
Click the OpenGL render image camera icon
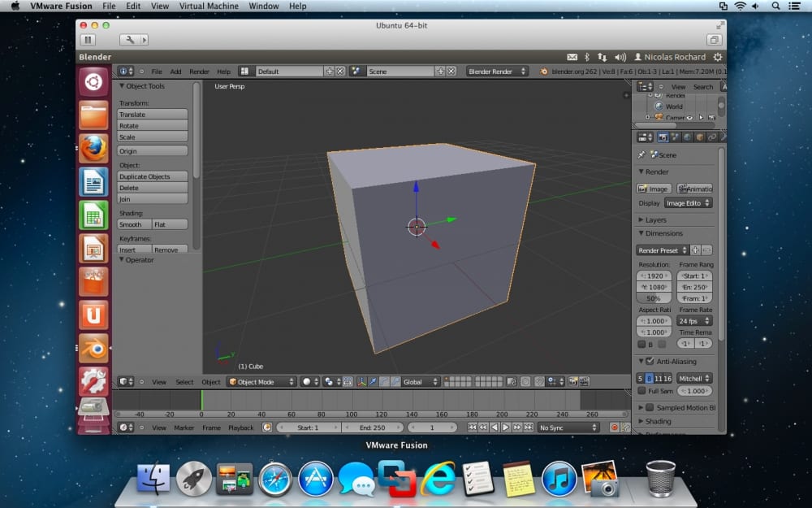click(573, 382)
